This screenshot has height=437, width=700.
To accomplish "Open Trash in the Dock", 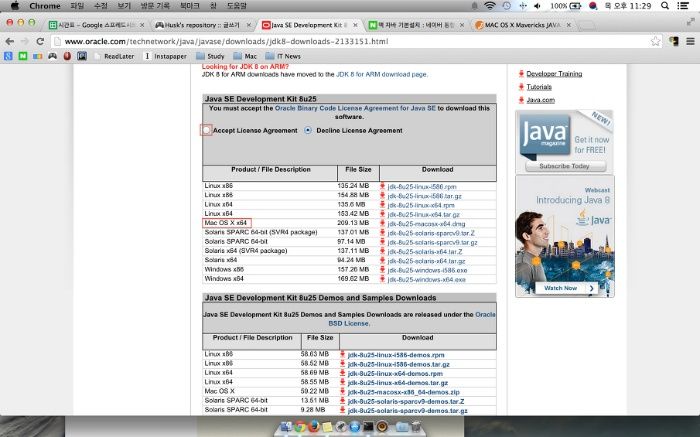I will (x=416, y=427).
